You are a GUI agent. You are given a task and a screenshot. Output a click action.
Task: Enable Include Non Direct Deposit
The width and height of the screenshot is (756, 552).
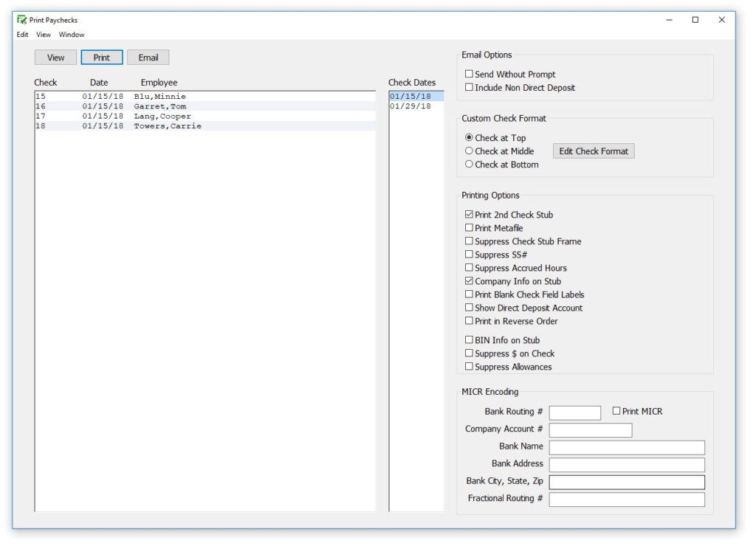(x=470, y=87)
